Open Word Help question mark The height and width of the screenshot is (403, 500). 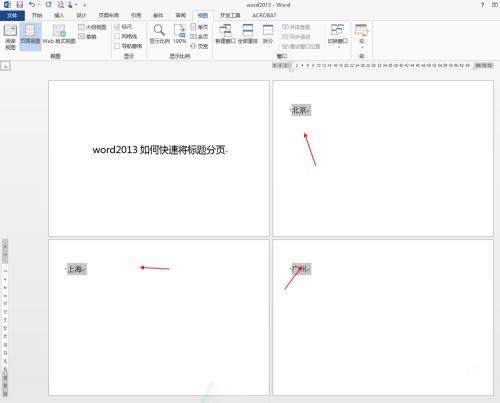click(x=482, y=5)
